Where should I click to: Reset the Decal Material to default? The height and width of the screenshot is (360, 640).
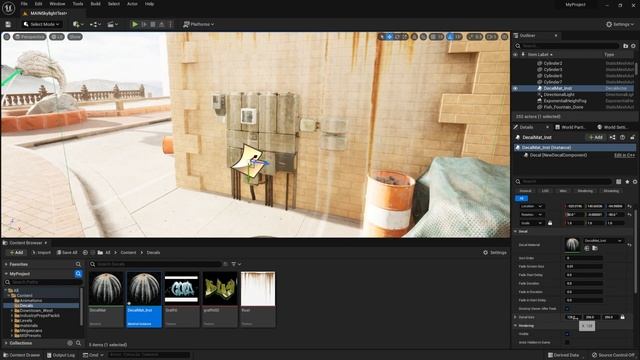pyautogui.click(x=629, y=245)
